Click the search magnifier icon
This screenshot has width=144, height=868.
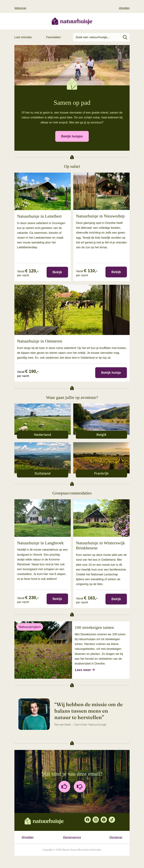[x=125, y=37]
